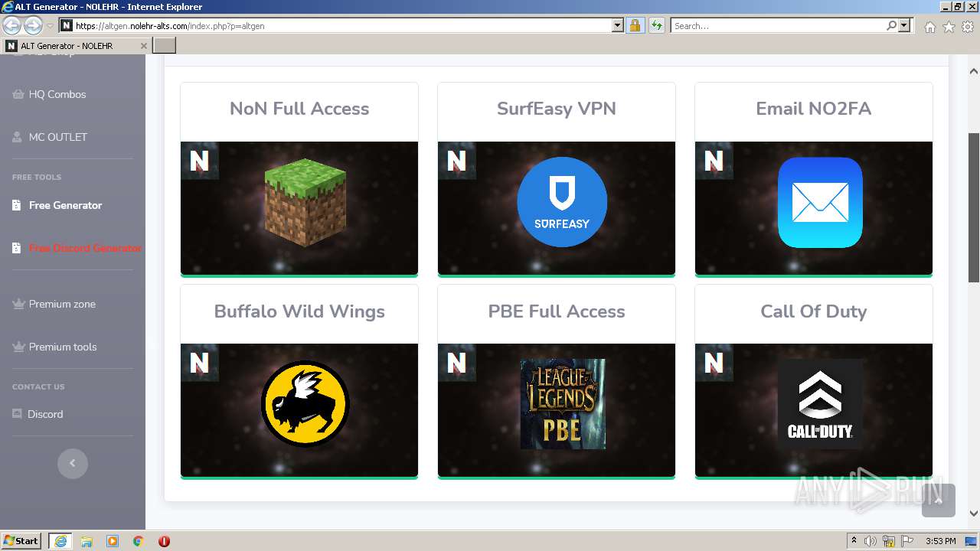Open Free Discord Generator link
Viewport: 980px width, 551px height.
click(x=85, y=248)
